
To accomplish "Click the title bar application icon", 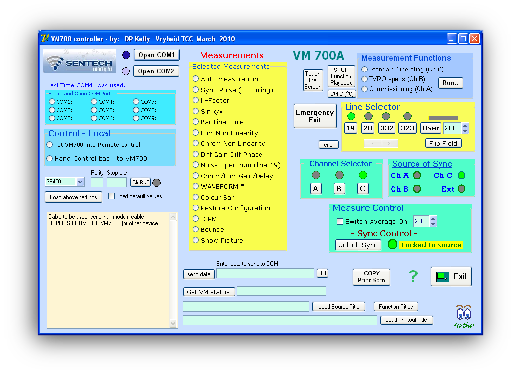I will tap(45, 39).
